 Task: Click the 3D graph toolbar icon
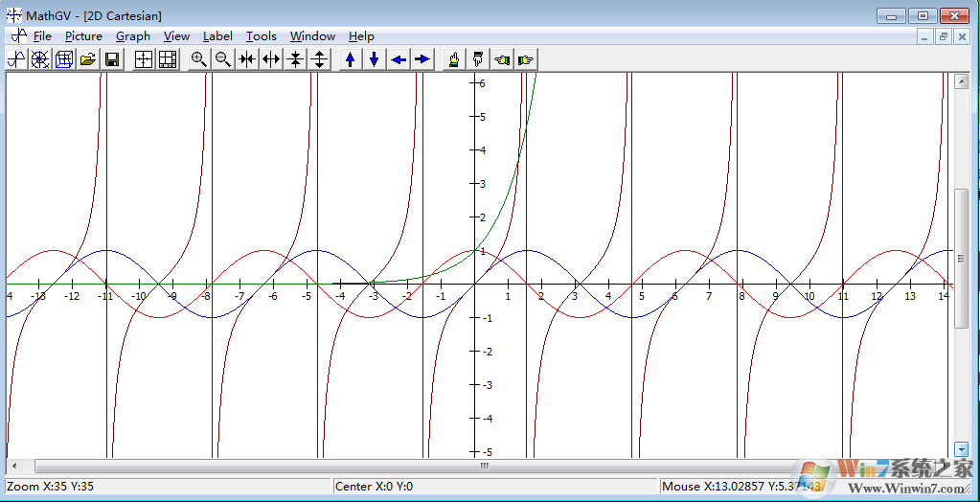click(x=64, y=59)
